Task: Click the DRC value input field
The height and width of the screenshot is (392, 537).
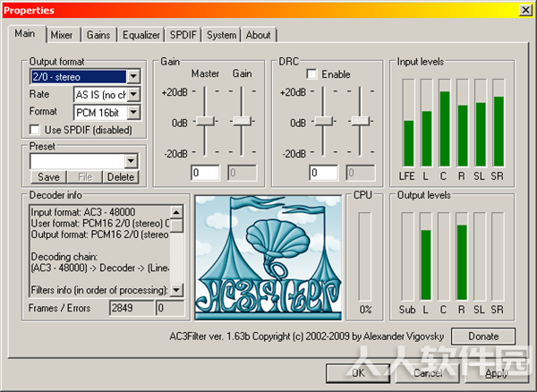Action: tap(324, 173)
